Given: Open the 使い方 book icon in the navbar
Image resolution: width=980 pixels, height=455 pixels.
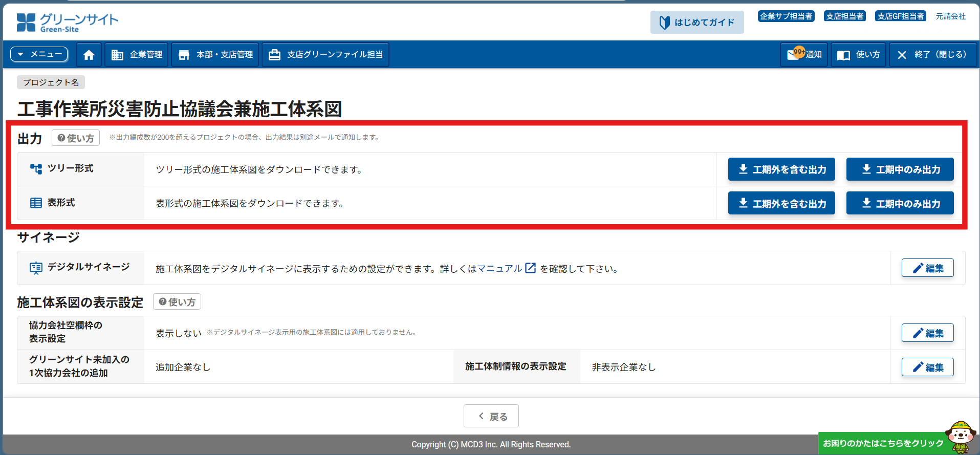Looking at the screenshot, I should tap(859, 55).
